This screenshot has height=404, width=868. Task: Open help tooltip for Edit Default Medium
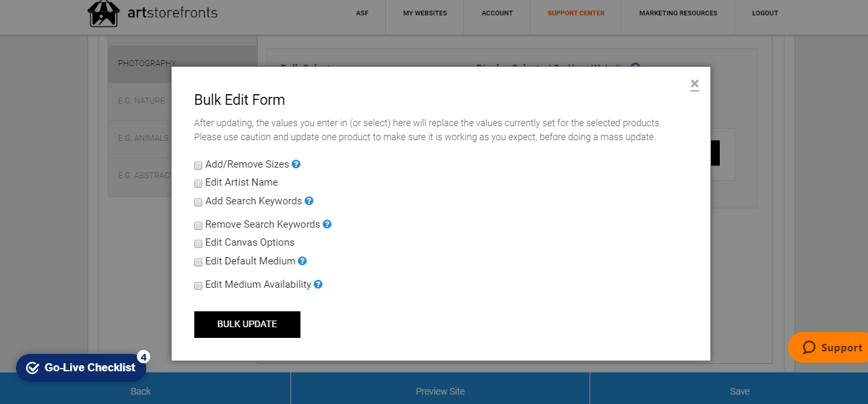(302, 260)
